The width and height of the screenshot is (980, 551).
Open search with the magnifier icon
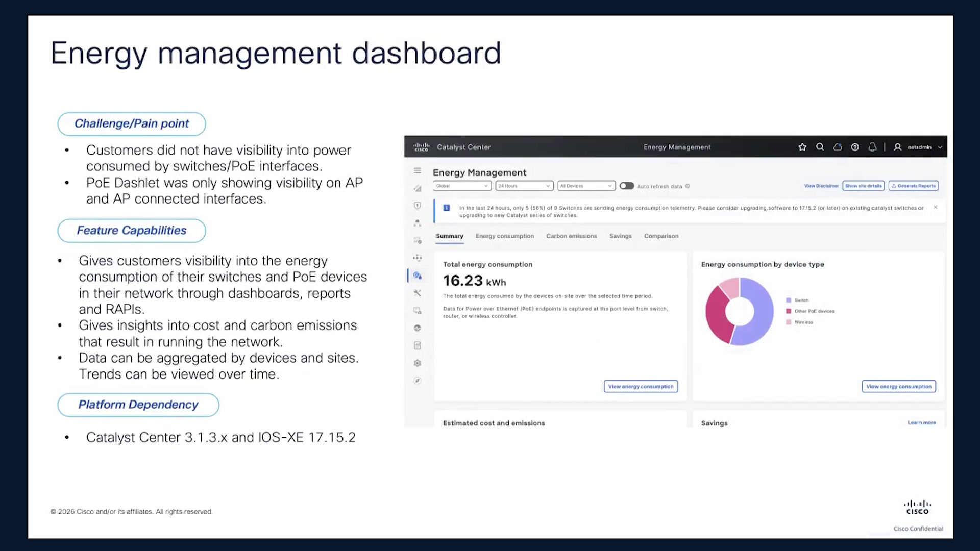pos(820,147)
